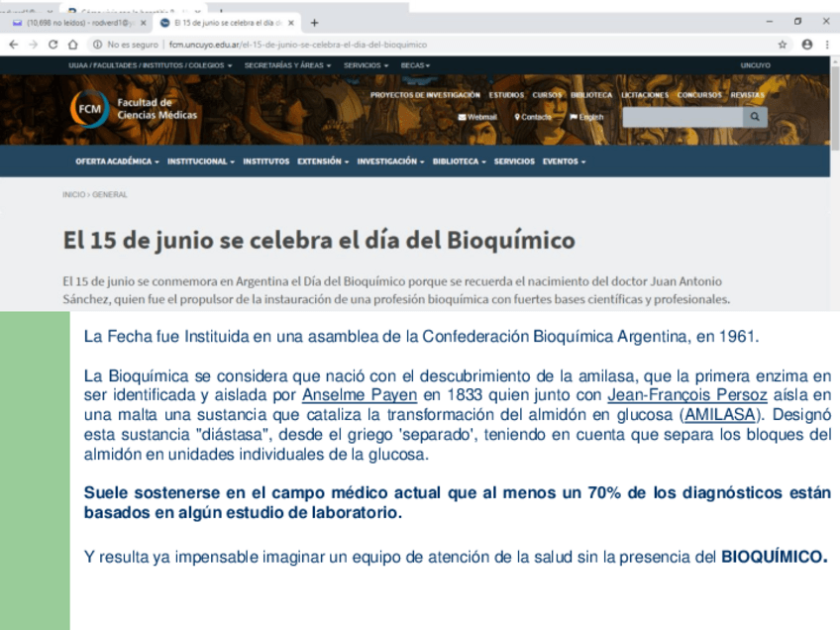Viewport: 840px width, 630px height.
Task: Open the Estudios link
Action: point(506,95)
